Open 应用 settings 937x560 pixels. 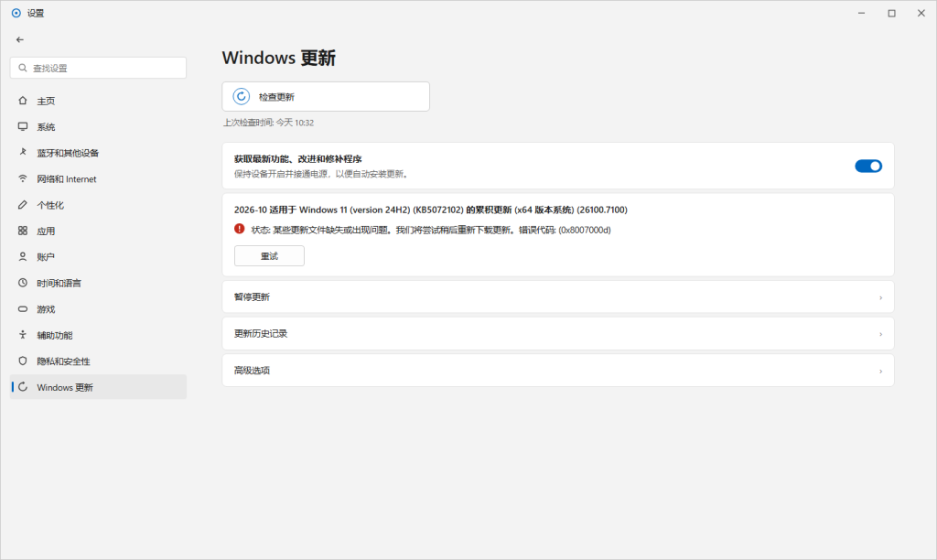[x=98, y=231]
